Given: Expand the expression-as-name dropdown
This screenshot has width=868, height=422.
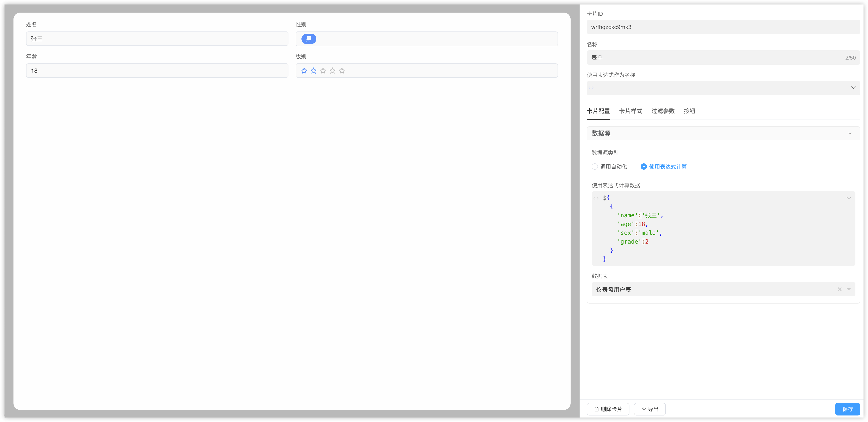Looking at the screenshot, I should (854, 88).
